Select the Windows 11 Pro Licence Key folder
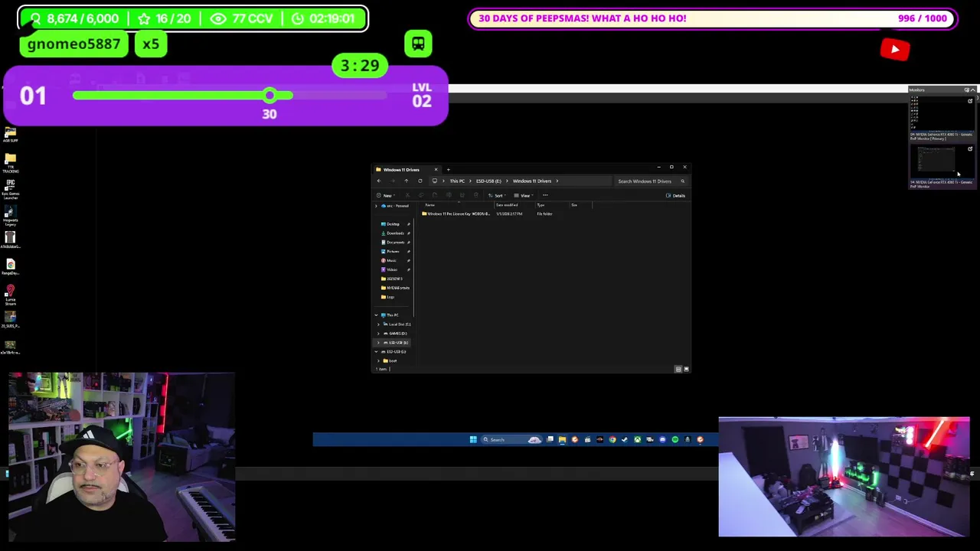The width and height of the screenshot is (980, 551). (x=456, y=214)
